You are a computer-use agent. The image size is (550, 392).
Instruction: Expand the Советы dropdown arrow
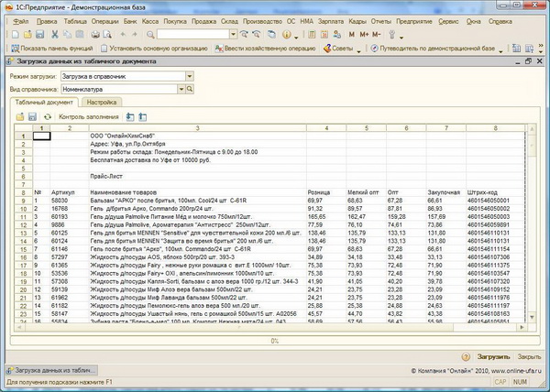pos(358,50)
